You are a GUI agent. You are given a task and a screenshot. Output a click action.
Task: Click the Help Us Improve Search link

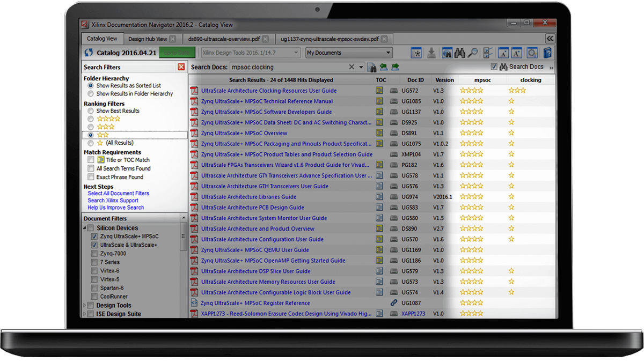(x=116, y=208)
